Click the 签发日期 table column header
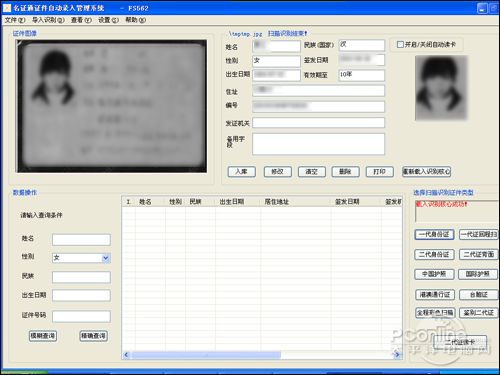The width and height of the screenshot is (500, 375). click(356, 202)
